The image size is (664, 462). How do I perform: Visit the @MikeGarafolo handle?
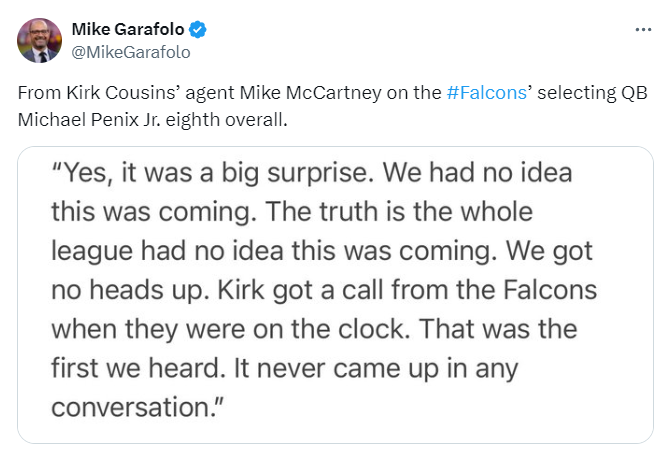pos(131,53)
